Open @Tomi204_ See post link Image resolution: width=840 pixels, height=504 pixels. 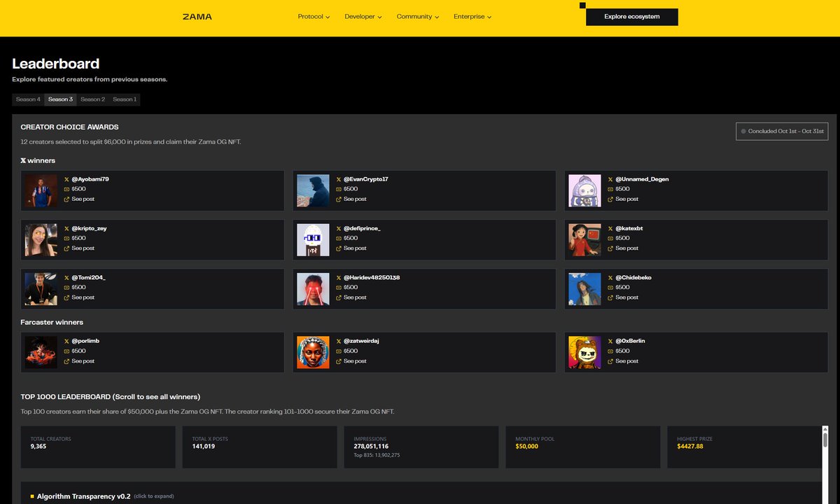tap(79, 297)
